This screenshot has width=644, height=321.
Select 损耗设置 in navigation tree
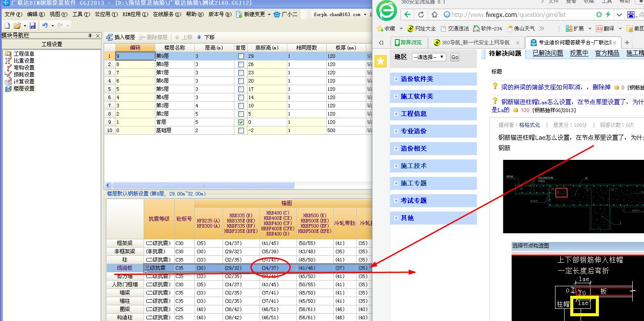(24, 75)
